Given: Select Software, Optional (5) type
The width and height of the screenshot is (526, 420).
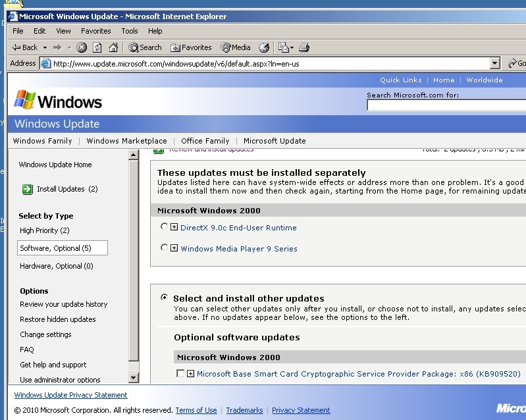Looking at the screenshot, I should click(x=63, y=248).
